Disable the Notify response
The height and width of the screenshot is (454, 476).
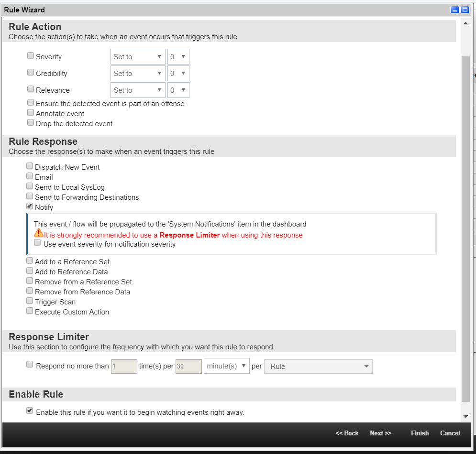click(29, 206)
